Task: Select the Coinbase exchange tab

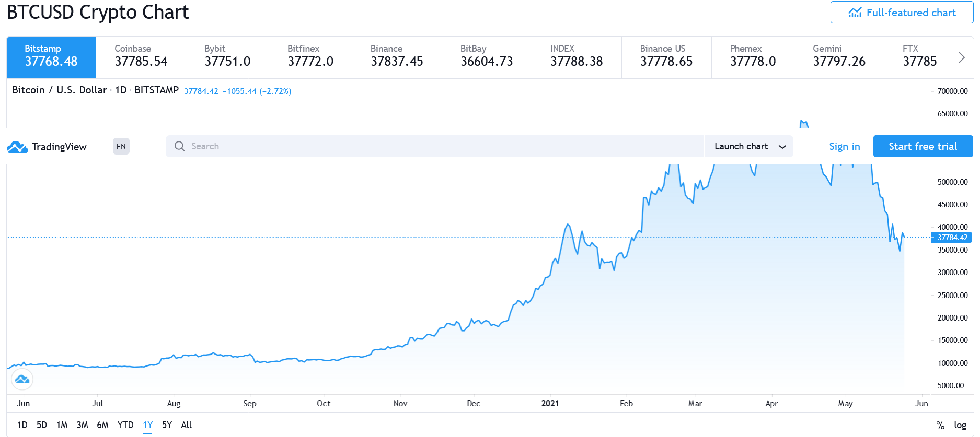Action: [x=141, y=57]
